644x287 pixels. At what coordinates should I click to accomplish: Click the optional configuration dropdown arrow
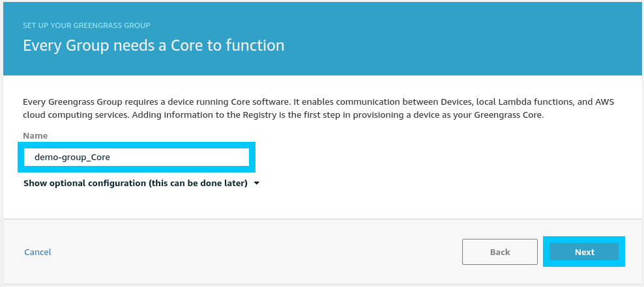(x=257, y=184)
